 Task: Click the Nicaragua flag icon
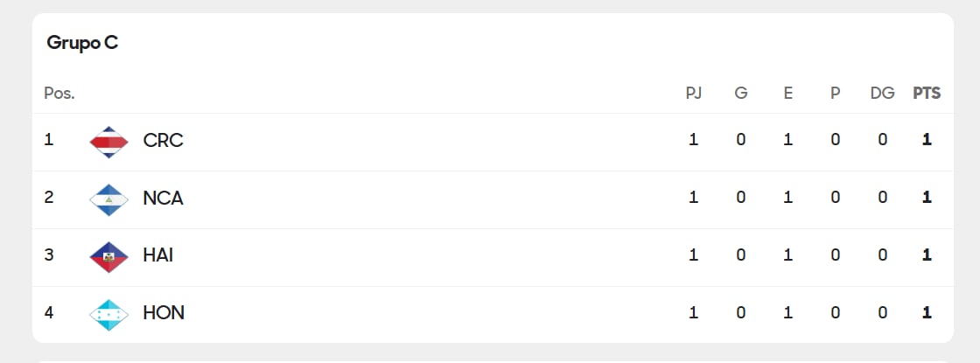(109, 199)
